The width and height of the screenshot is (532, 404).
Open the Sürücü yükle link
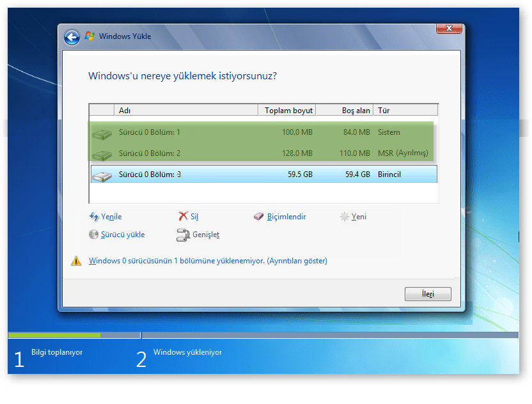pyautogui.click(x=123, y=235)
